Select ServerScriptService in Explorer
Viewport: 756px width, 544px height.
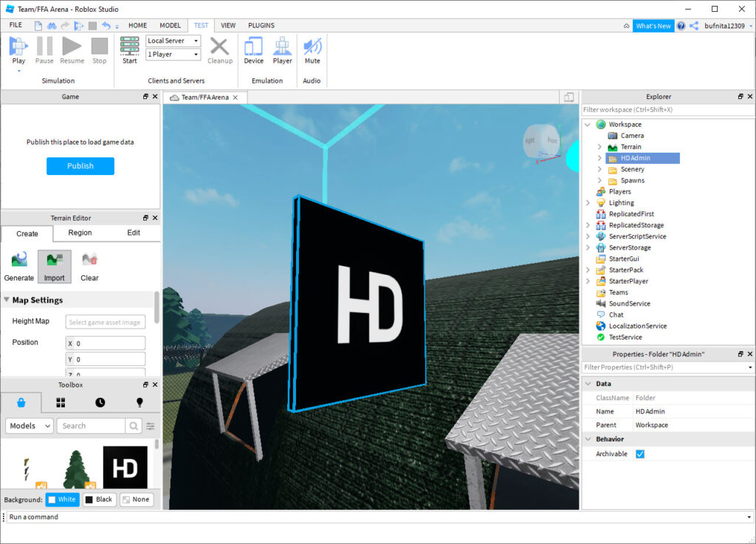tap(637, 237)
